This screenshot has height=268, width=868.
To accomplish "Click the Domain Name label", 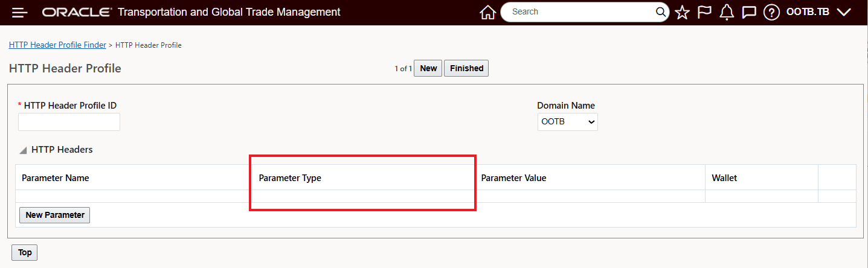I will (x=566, y=106).
